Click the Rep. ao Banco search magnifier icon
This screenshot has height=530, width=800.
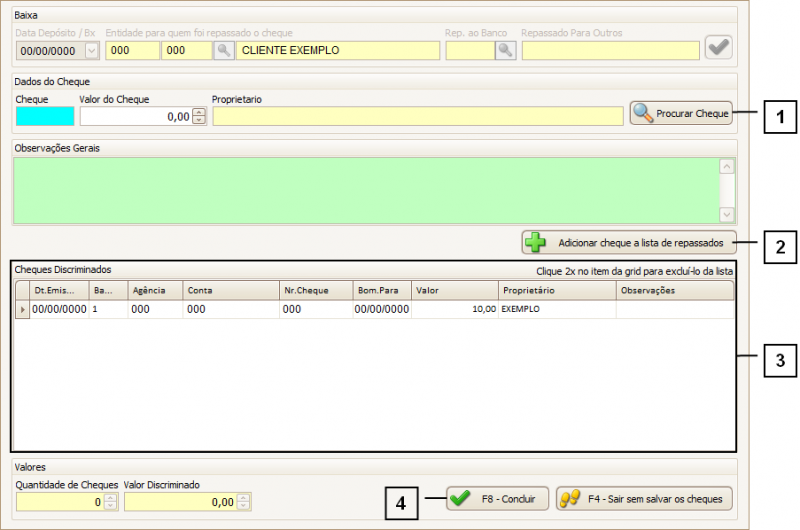tap(505, 50)
